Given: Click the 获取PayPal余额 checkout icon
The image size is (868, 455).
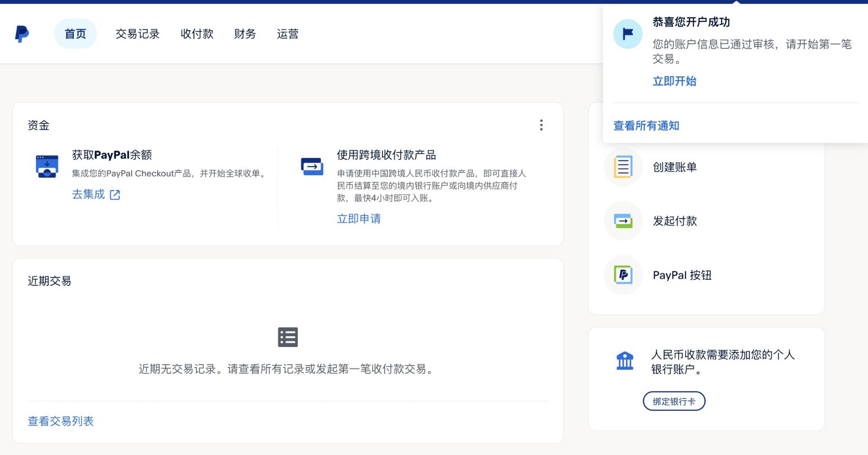Looking at the screenshot, I should 47,166.
